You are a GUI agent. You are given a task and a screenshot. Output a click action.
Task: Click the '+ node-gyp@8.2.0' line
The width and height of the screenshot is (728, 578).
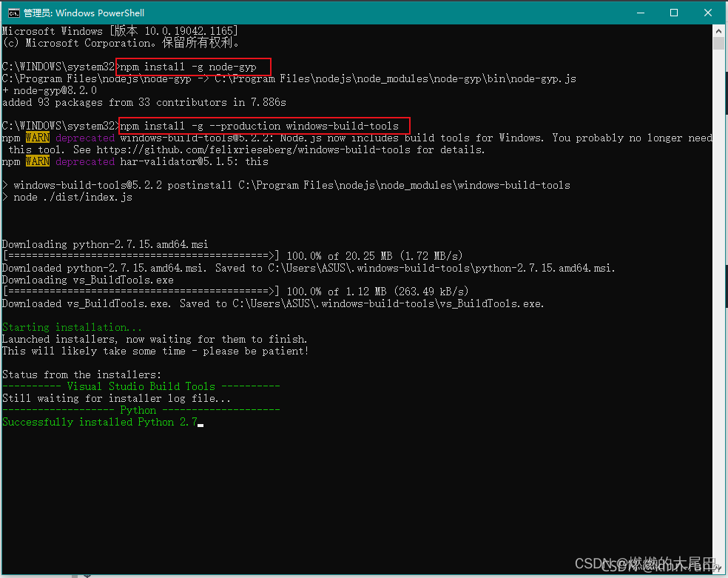(50, 90)
